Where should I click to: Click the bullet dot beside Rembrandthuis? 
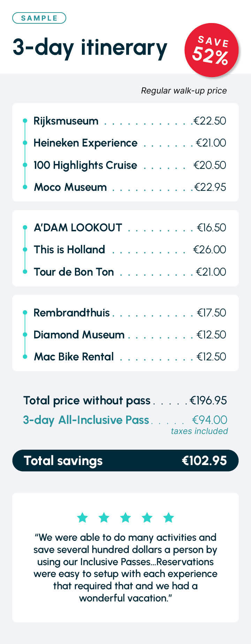point(25,313)
